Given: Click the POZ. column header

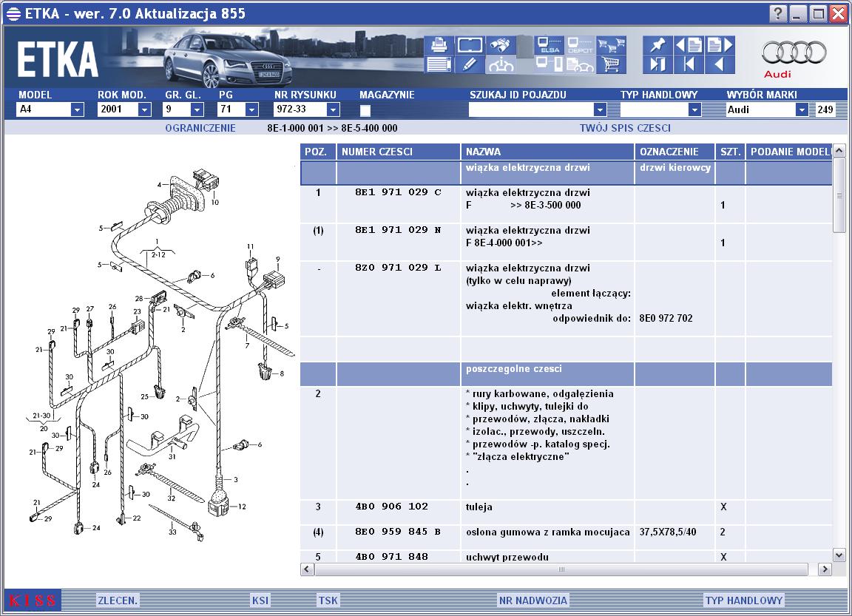Looking at the screenshot, I should pyautogui.click(x=318, y=152).
